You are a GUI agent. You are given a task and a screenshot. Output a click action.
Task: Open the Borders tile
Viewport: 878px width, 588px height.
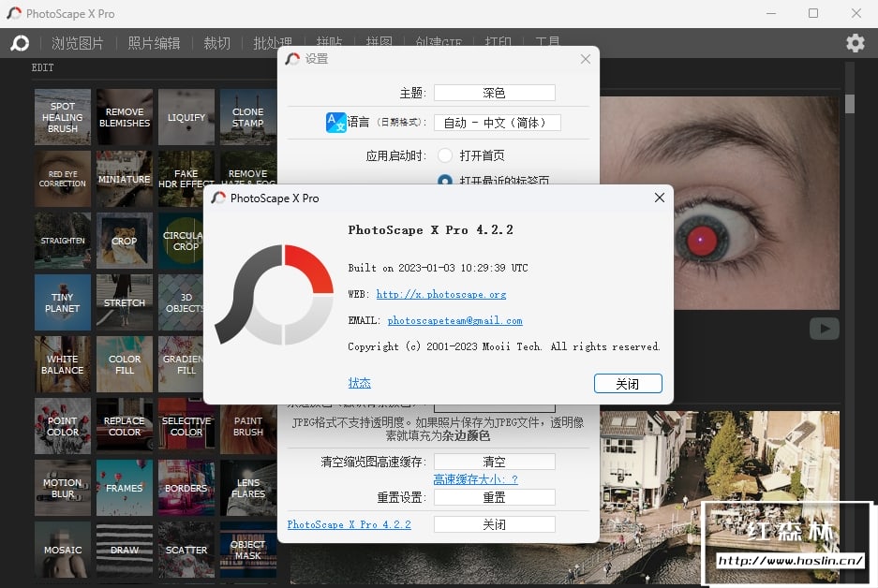[x=186, y=488]
